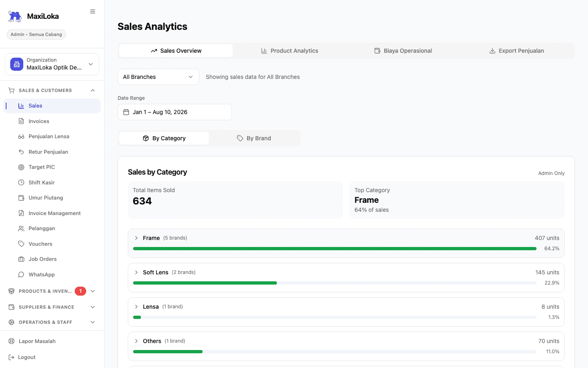Click the gear icon beside Operations & Staff
The image size is (588, 368).
[11, 322]
